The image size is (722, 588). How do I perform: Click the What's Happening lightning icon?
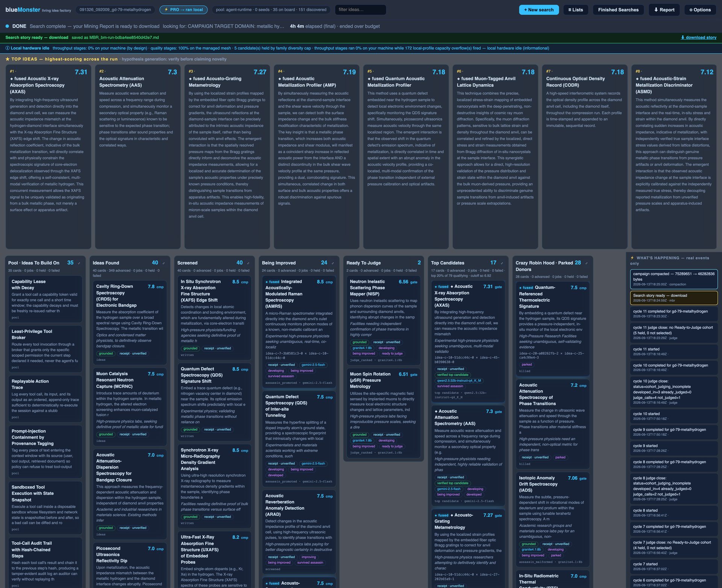point(632,258)
